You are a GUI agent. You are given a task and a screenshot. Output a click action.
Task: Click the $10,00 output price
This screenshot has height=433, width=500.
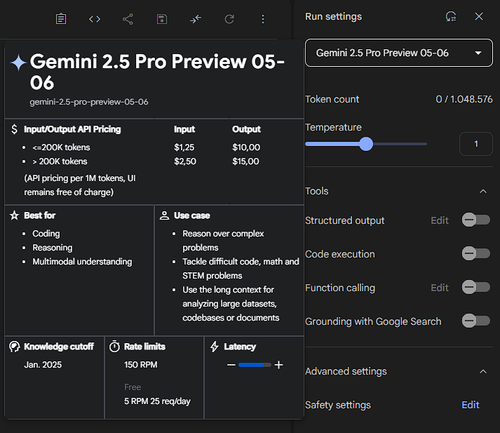(x=246, y=147)
